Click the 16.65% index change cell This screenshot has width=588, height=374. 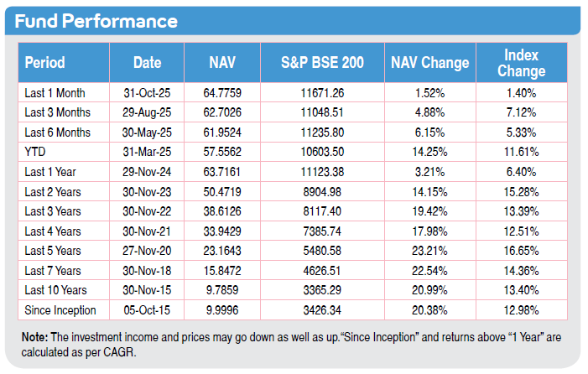pos(521,251)
